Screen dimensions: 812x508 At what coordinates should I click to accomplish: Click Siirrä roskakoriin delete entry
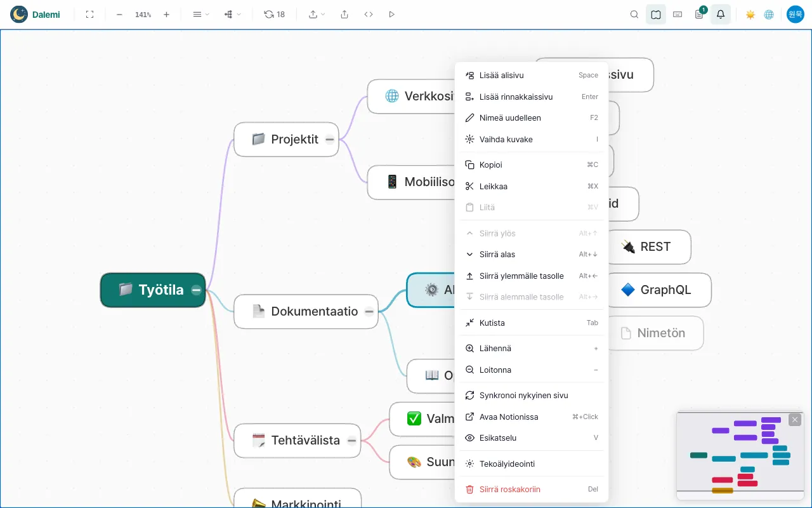(532, 489)
